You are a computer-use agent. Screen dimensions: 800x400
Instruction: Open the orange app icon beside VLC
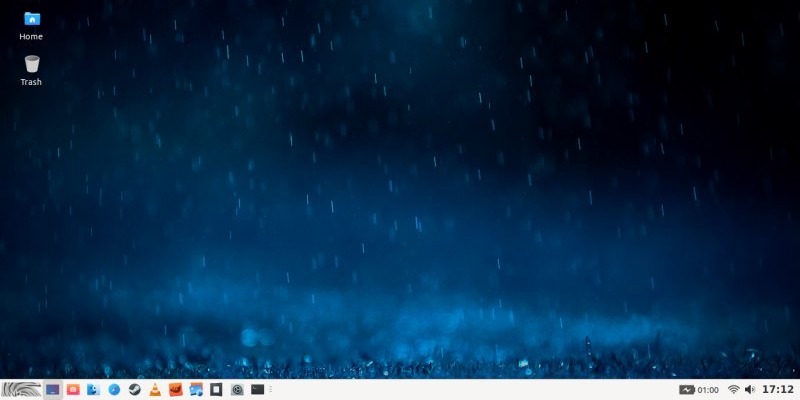click(x=176, y=389)
